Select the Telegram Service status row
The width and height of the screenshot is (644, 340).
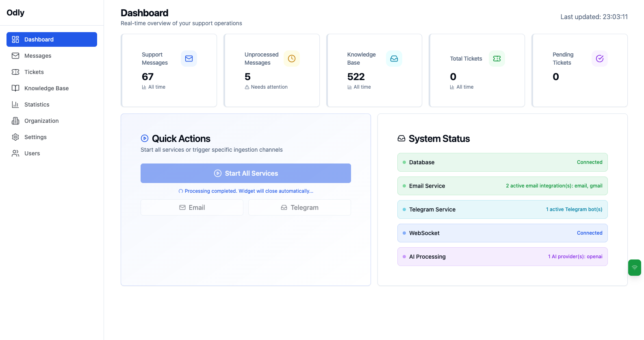[x=503, y=209]
